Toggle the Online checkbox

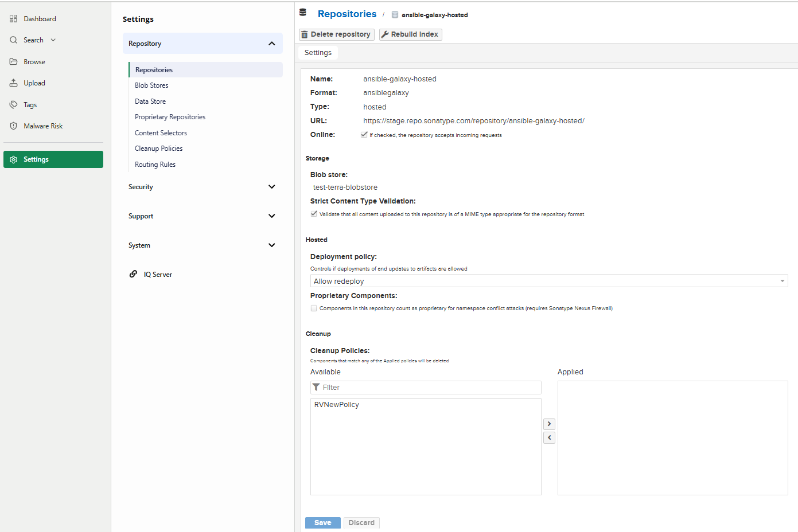pyautogui.click(x=364, y=135)
